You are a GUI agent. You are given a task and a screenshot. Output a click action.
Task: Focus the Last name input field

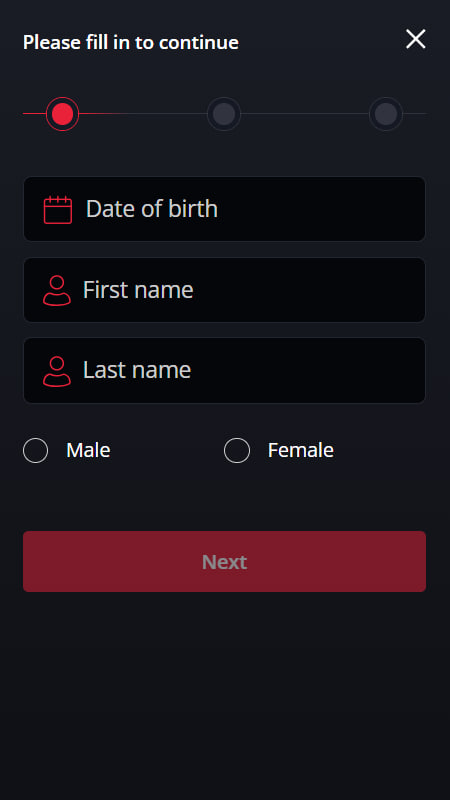[x=224, y=370]
